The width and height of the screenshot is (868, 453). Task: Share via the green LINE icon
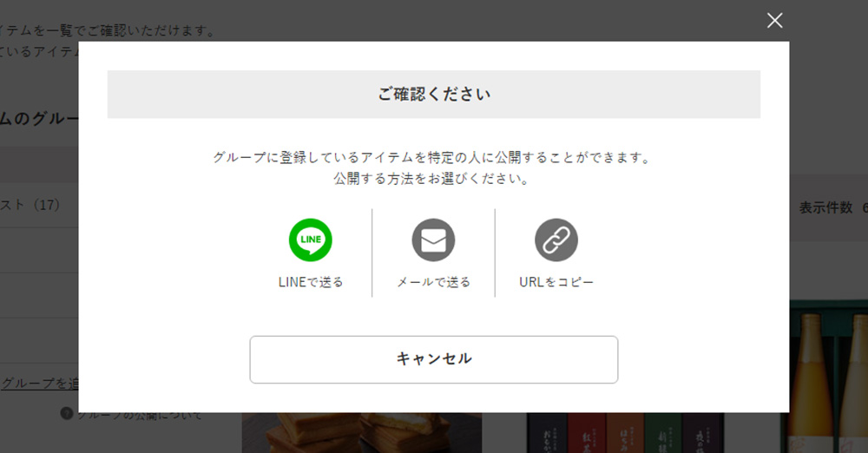point(311,240)
